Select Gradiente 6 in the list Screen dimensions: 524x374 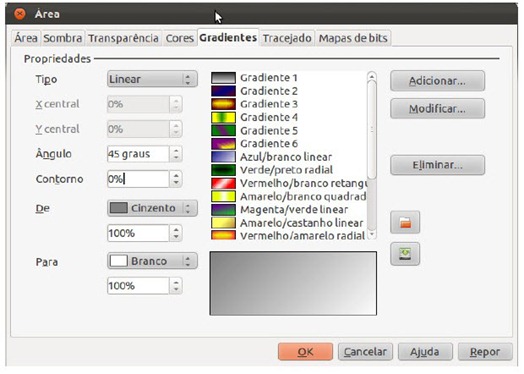[289, 144]
